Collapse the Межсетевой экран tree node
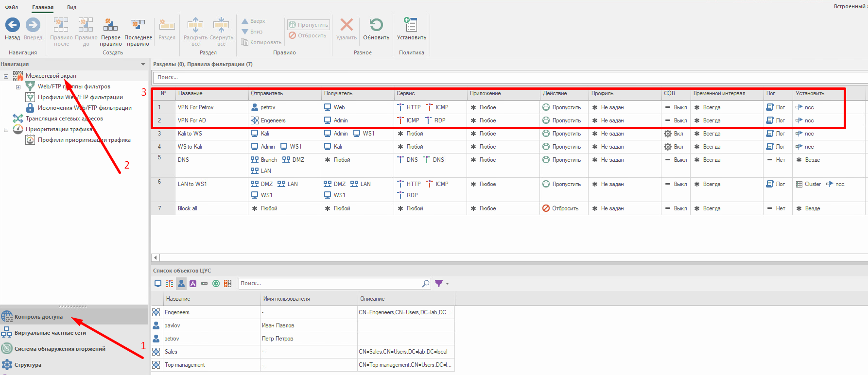Image resolution: width=868 pixels, height=375 pixels. [x=6, y=76]
